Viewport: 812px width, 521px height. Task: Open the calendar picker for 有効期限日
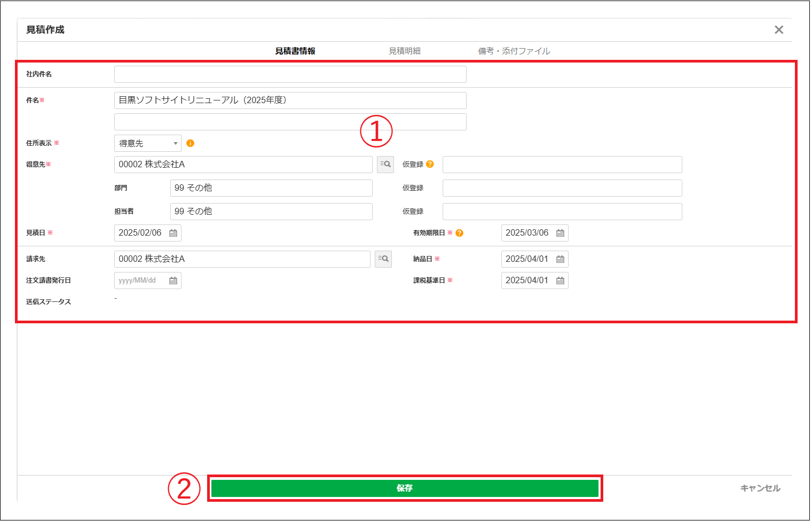(x=559, y=233)
